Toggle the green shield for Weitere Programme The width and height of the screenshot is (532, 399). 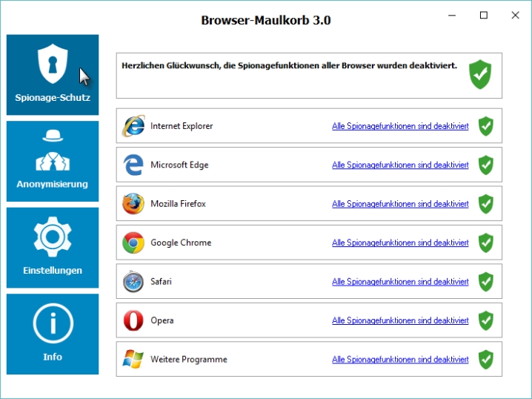(486, 360)
